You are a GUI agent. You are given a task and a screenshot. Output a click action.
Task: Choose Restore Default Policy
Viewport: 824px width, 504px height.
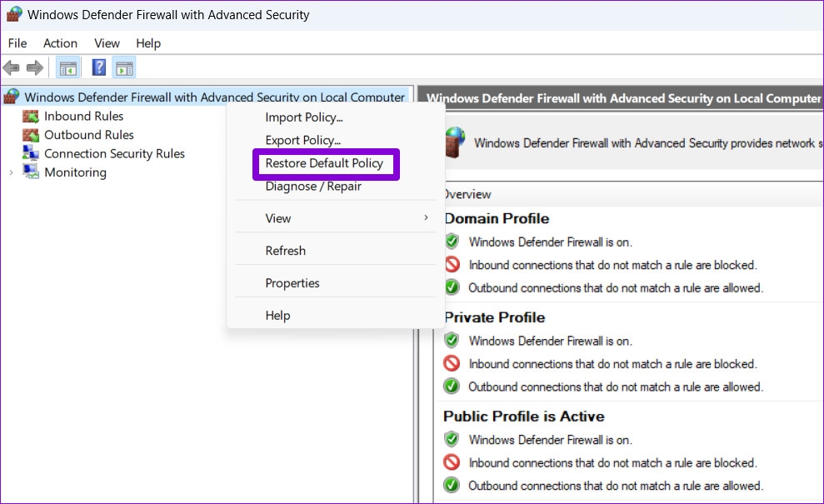[x=324, y=163]
